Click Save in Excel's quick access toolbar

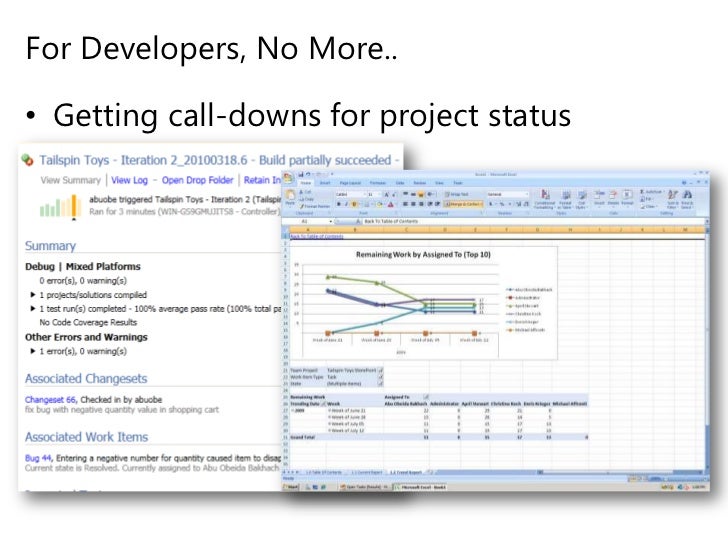[x=301, y=174]
